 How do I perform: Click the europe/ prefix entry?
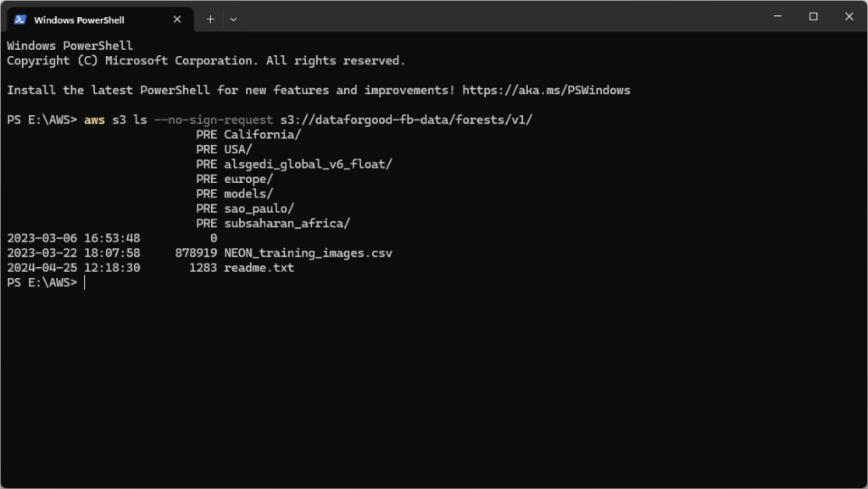click(248, 179)
